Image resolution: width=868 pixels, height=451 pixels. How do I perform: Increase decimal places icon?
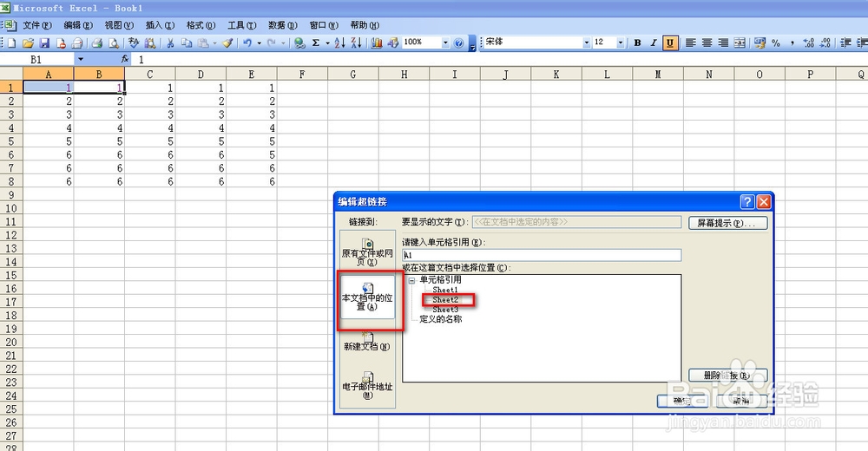[x=809, y=42]
